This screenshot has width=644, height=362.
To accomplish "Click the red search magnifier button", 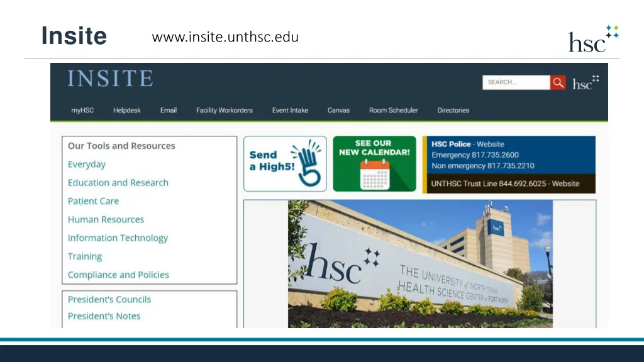I will [x=558, y=82].
